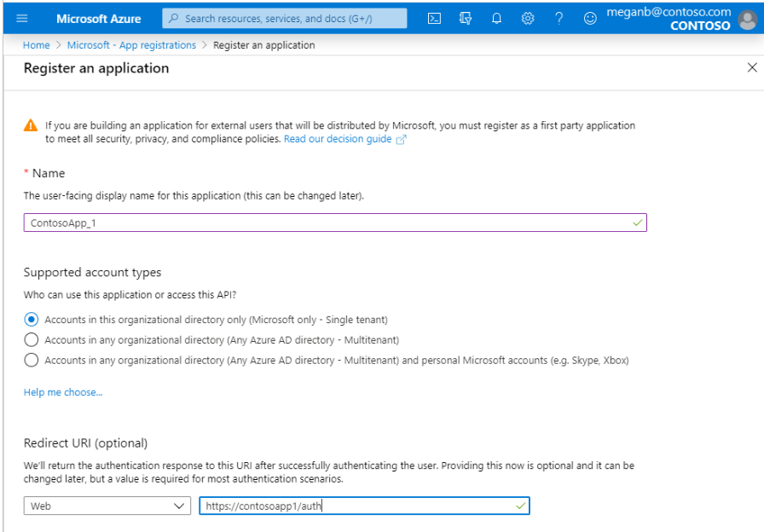The height and width of the screenshot is (532, 764).
Task: Open the Notifications bell
Action: 496,19
